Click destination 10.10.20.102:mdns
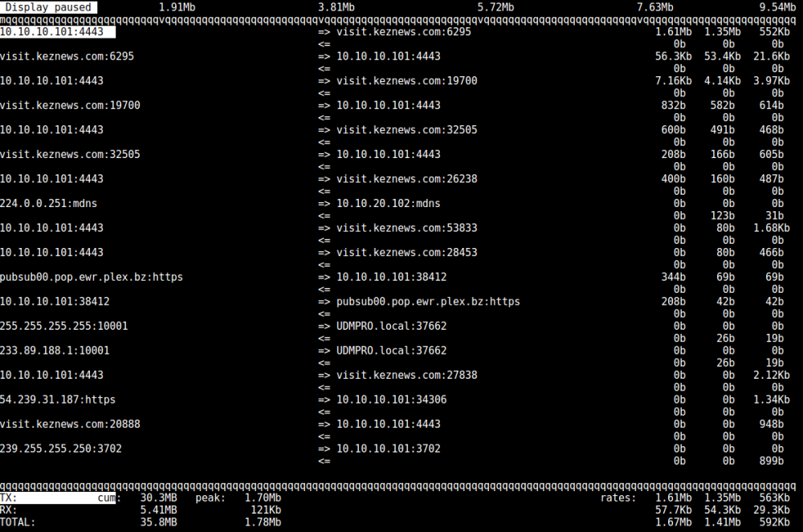 point(388,204)
